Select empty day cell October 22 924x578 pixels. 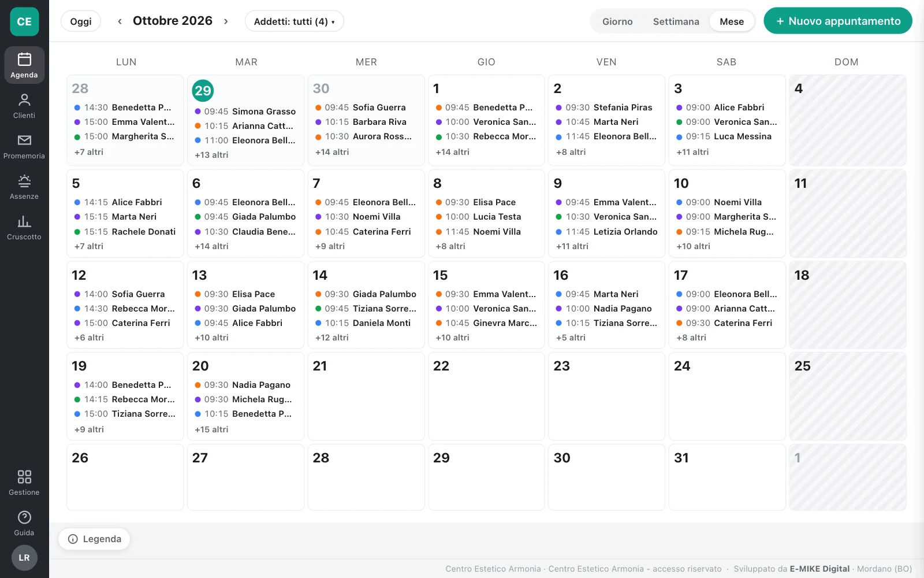pyautogui.click(x=486, y=397)
